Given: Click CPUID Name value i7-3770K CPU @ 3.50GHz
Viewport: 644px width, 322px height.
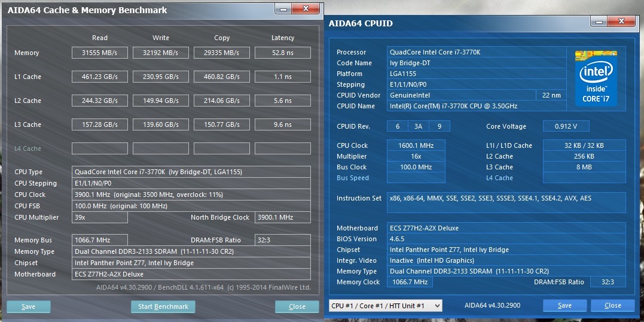Looking at the screenshot, I should click(x=476, y=106).
